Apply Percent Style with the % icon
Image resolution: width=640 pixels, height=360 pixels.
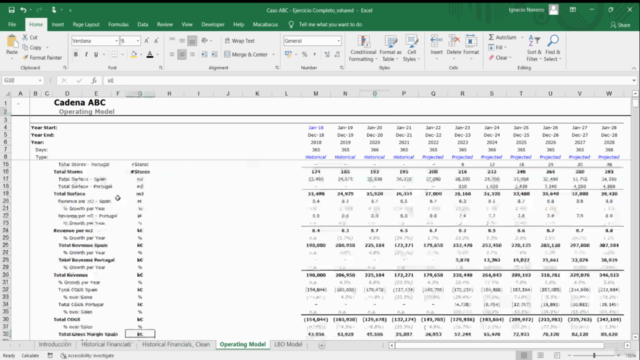click(x=304, y=54)
